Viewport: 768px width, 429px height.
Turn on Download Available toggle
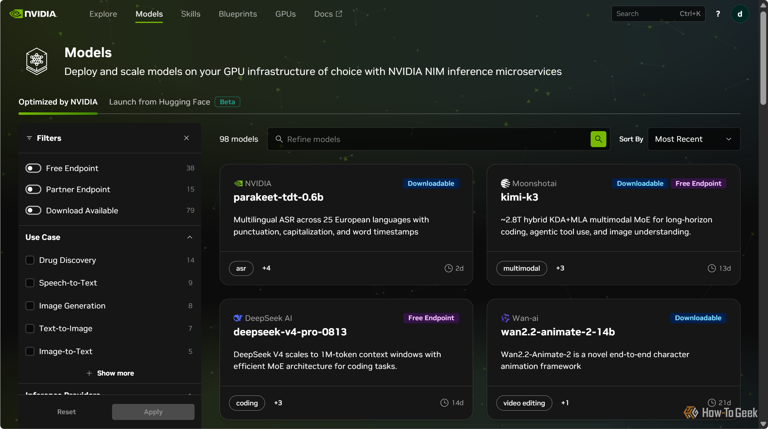point(33,211)
